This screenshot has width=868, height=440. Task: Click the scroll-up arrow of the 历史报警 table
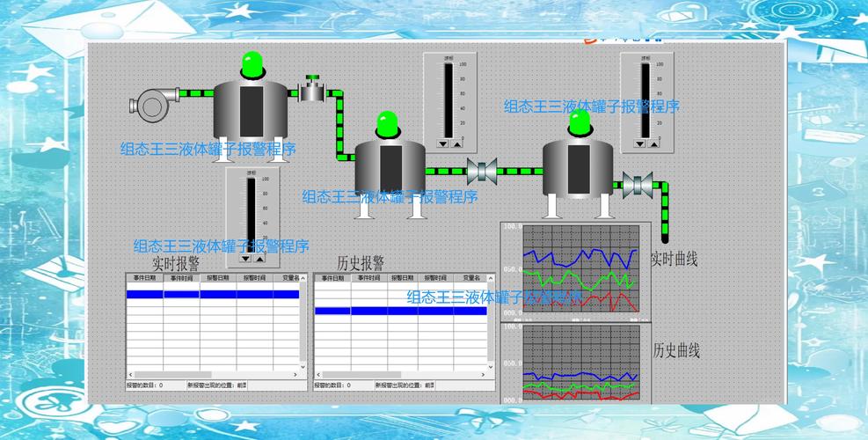(491, 276)
